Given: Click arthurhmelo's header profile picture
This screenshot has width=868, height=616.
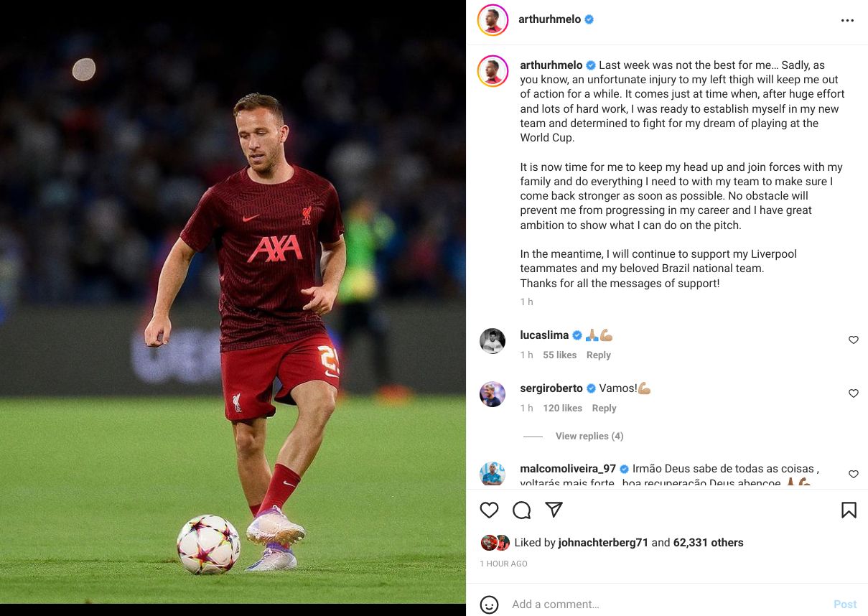Looking at the screenshot, I should (493, 20).
